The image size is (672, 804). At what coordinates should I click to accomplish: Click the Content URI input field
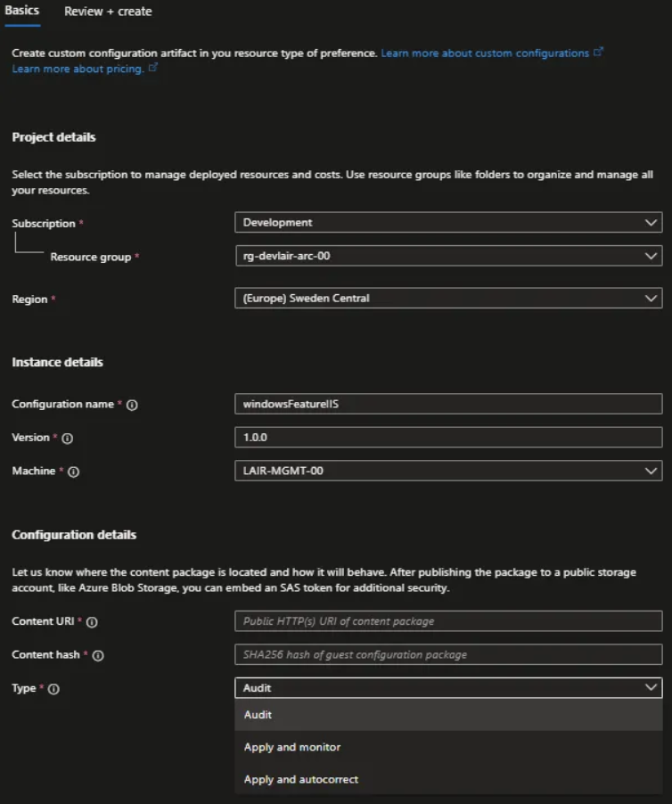pos(448,621)
